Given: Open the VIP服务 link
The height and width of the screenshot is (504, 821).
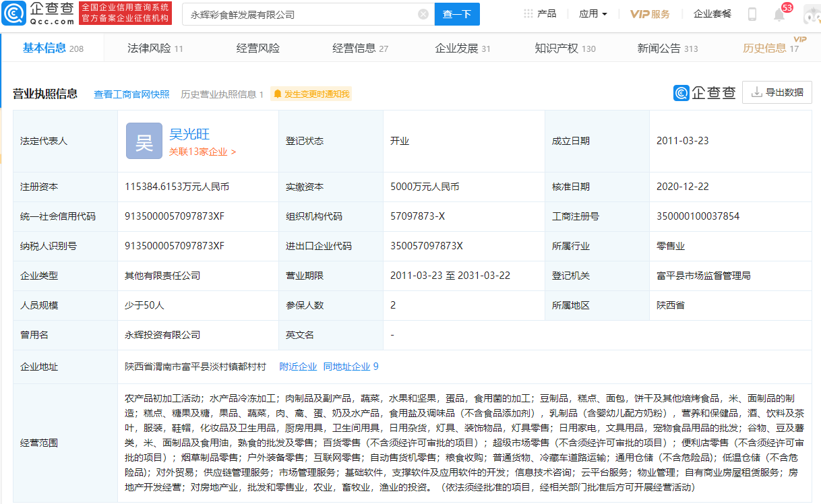Looking at the screenshot, I should point(650,14).
